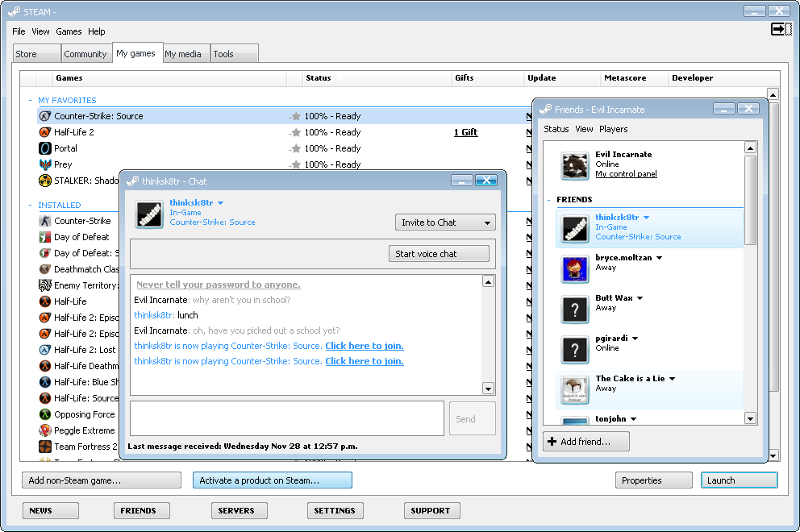Click Evil Incarnate avatar in Friends window
Screen dimensions: 800x532
coord(574,166)
